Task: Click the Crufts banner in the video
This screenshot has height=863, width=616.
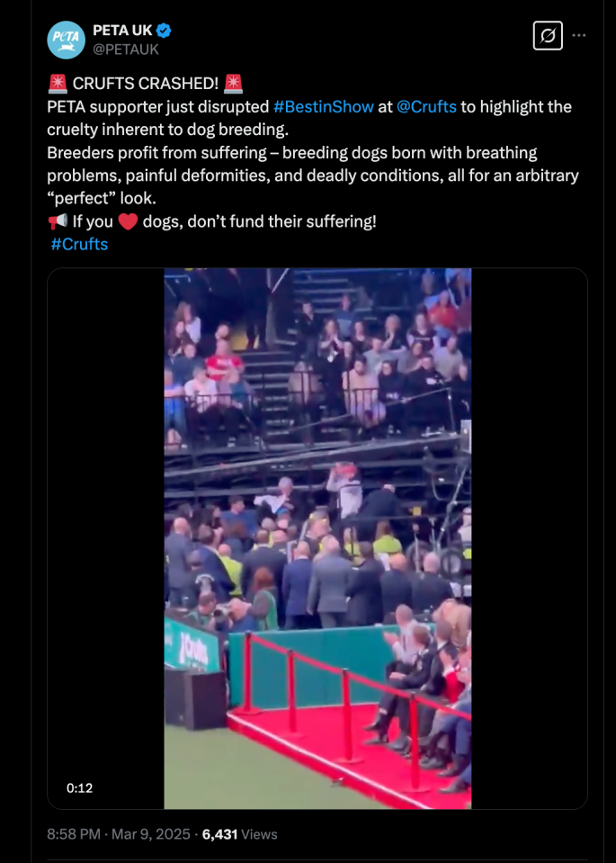Action: (192, 646)
